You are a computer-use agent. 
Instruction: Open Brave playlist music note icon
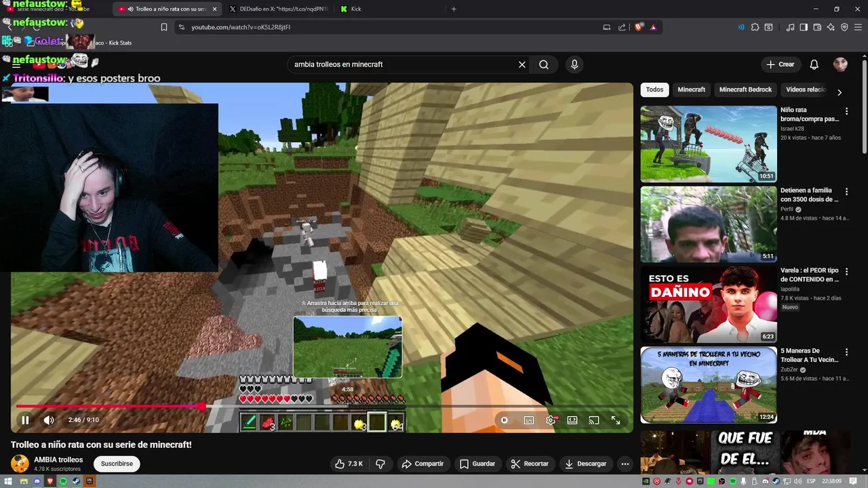[790, 27]
